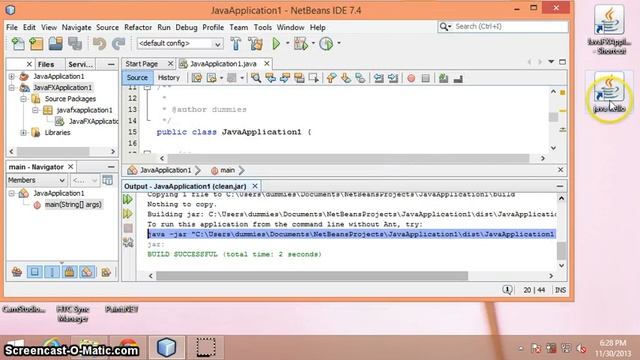This screenshot has height=360, width=640.
Task: Click the red Start Macro Recording icon
Action: coord(411,78)
